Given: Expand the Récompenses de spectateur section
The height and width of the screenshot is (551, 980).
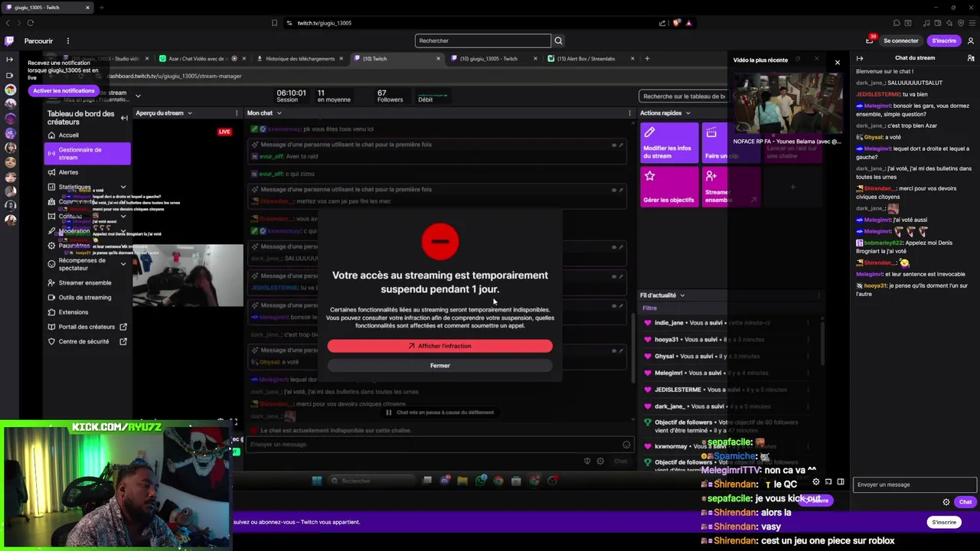Looking at the screenshot, I should pyautogui.click(x=123, y=264).
